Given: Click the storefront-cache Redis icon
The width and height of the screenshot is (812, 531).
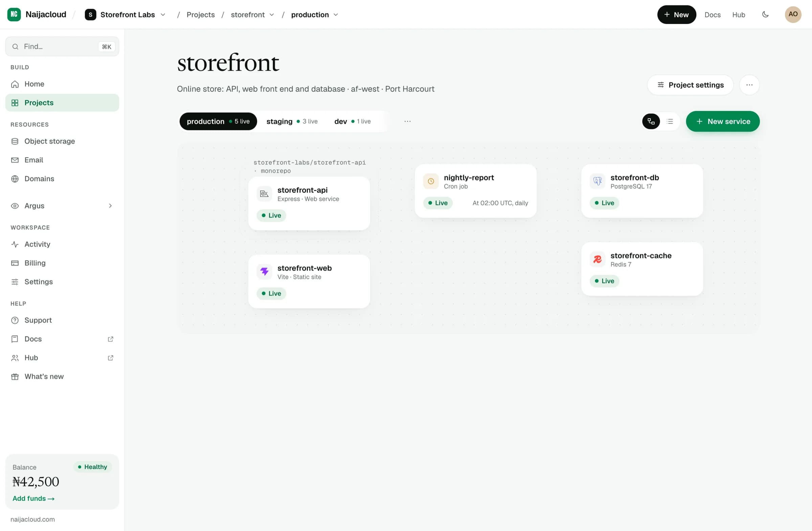Looking at the screenshot, I should (x=597, y=259).
